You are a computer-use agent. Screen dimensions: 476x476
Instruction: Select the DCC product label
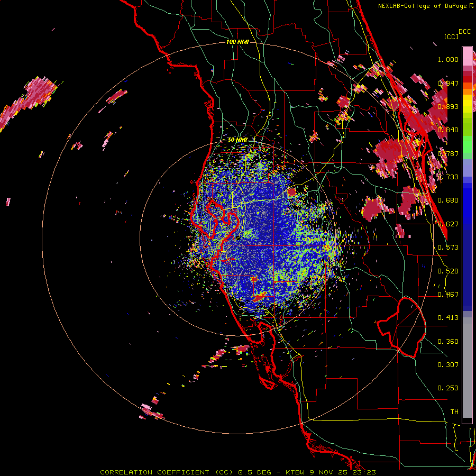(x=465, y=32)
